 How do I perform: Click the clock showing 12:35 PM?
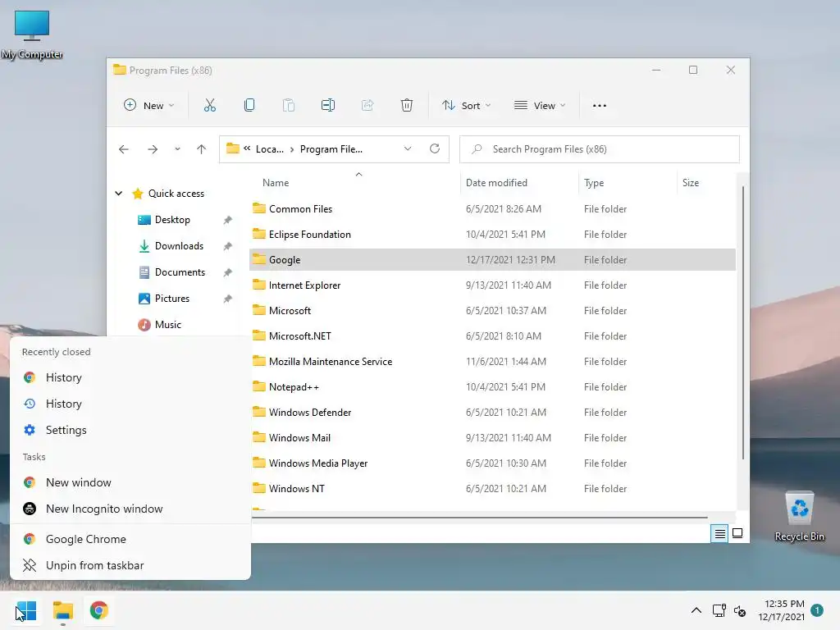tap(783, 604)
